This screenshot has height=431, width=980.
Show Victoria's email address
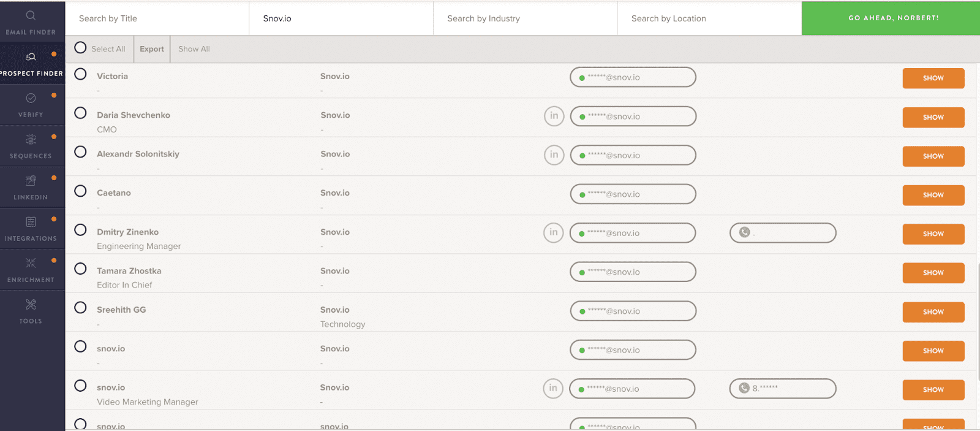pyautogui.click(x=933, y=78)
